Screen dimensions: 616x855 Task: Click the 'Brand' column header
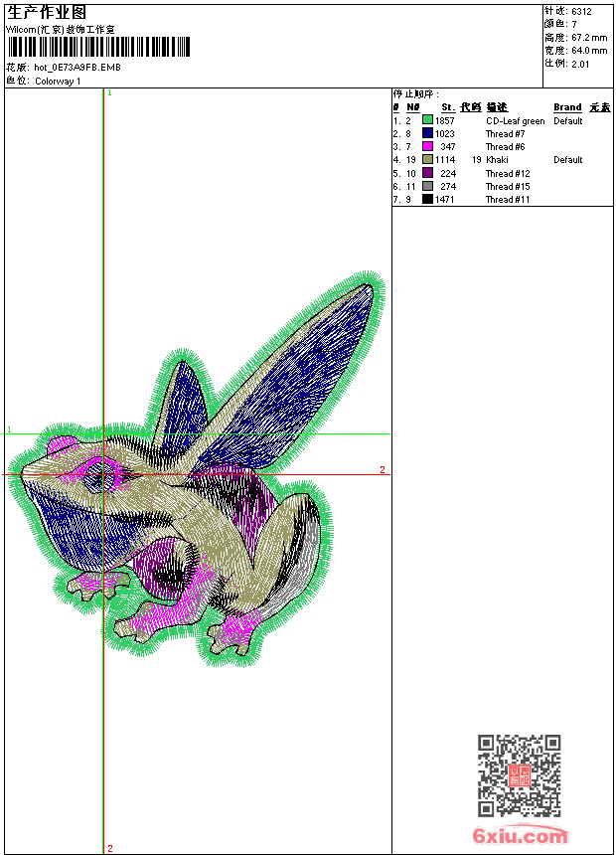tap(567, 107)
